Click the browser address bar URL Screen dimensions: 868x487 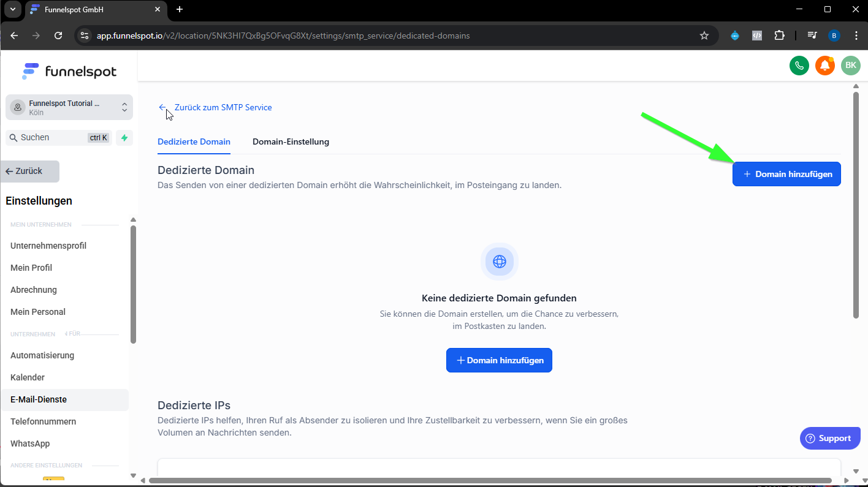[283, 36]
